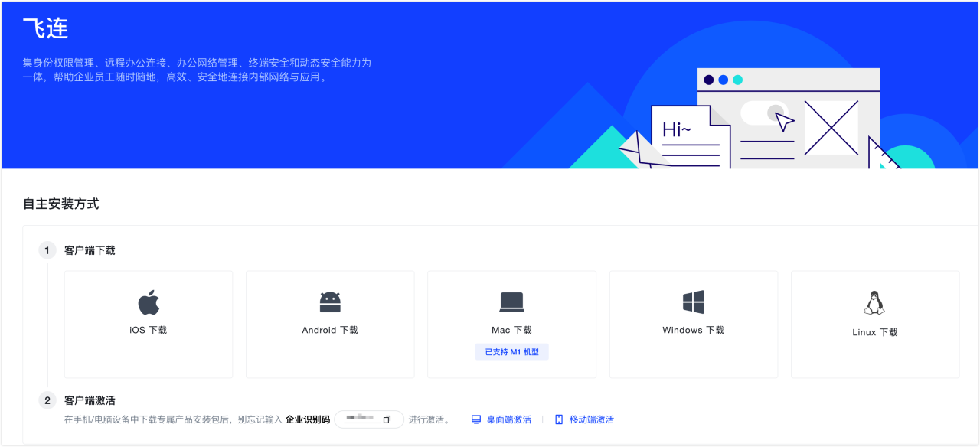
Task: Click the Apple logo for iOS download
Action: [149, 302]
